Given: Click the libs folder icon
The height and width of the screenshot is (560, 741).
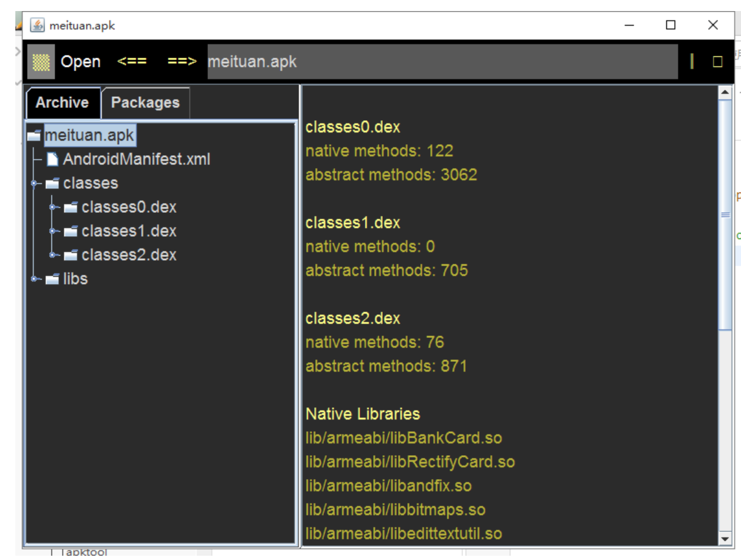Looking at the screenshot, I should [53, 279].
